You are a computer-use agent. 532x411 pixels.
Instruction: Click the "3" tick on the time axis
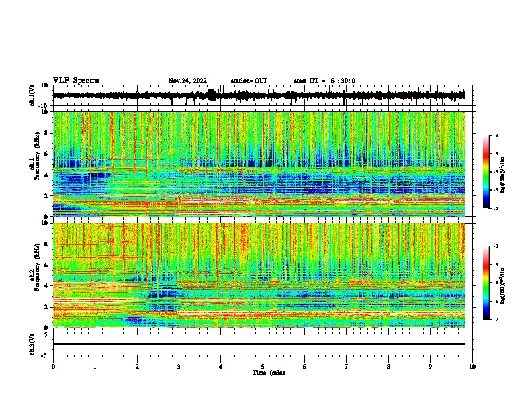(x=179, y=367)
